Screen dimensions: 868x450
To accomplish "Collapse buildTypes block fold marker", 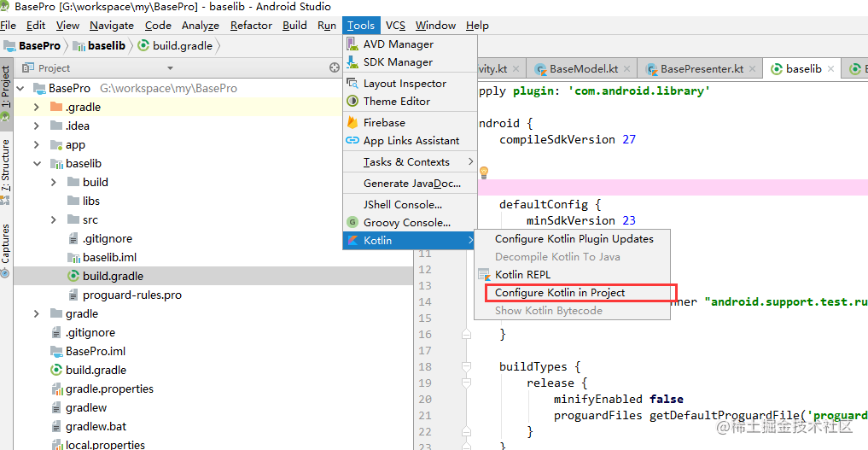I will (466, 367).
